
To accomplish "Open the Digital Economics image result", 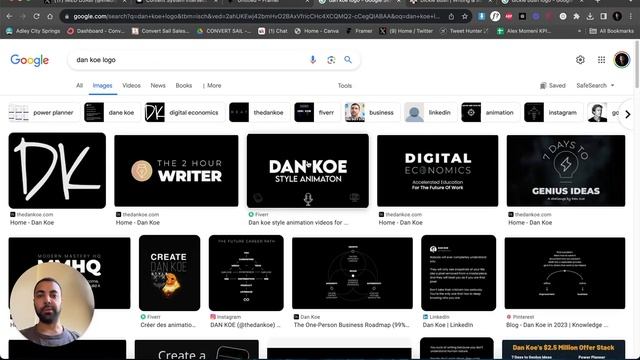I will [x=438, y=171].
